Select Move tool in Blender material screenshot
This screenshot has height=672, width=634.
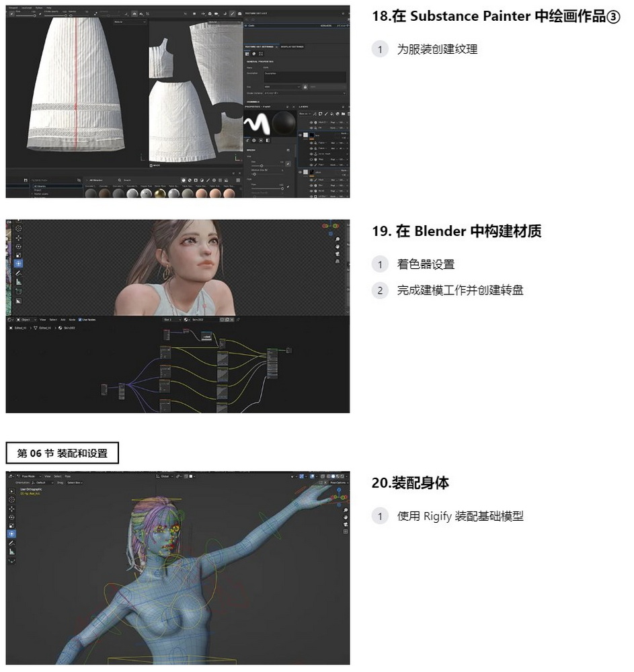(x=18, y=238)
